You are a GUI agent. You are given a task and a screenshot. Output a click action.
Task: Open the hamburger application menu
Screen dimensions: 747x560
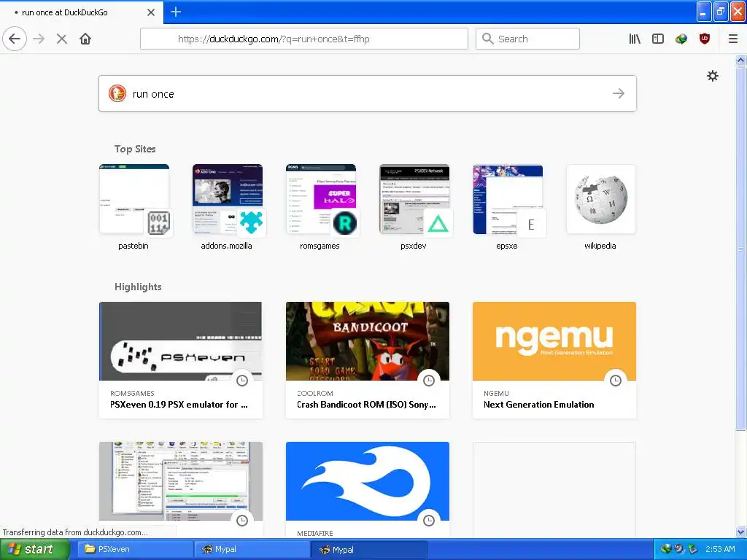coord(733,39)
